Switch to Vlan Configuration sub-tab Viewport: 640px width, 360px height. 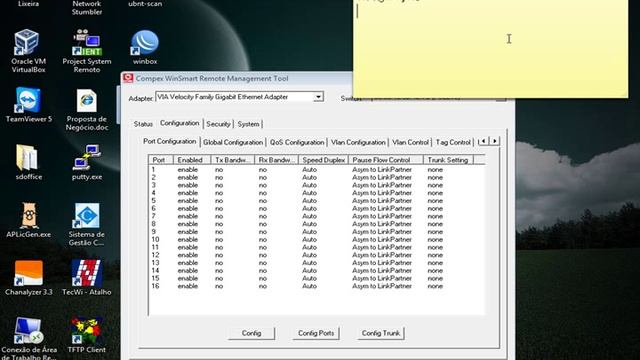[x=358, y=142]
